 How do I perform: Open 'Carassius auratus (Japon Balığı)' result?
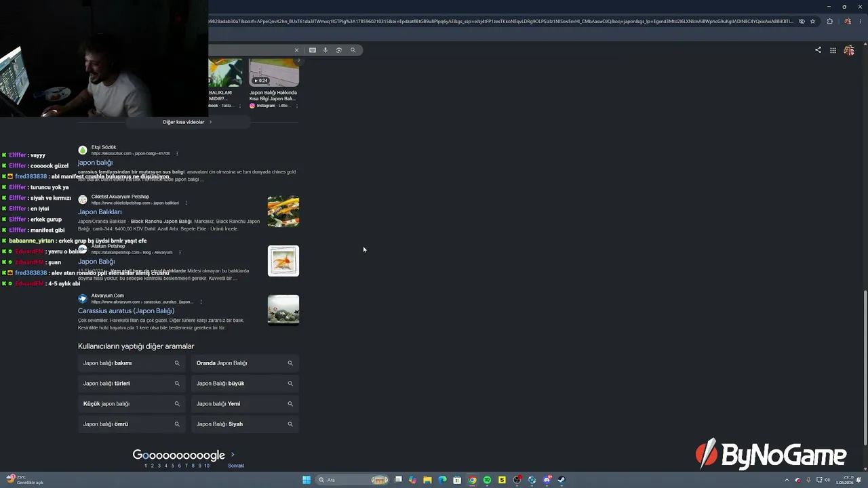pos(126,311)
